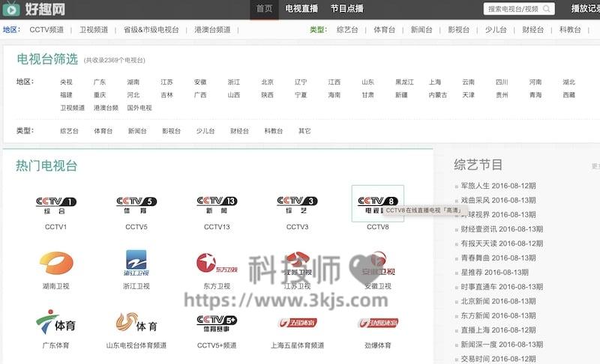Open the CCTV8 channel logo
Image resolution: width=600 pixels, height=364 pixels.
[378, 205]
